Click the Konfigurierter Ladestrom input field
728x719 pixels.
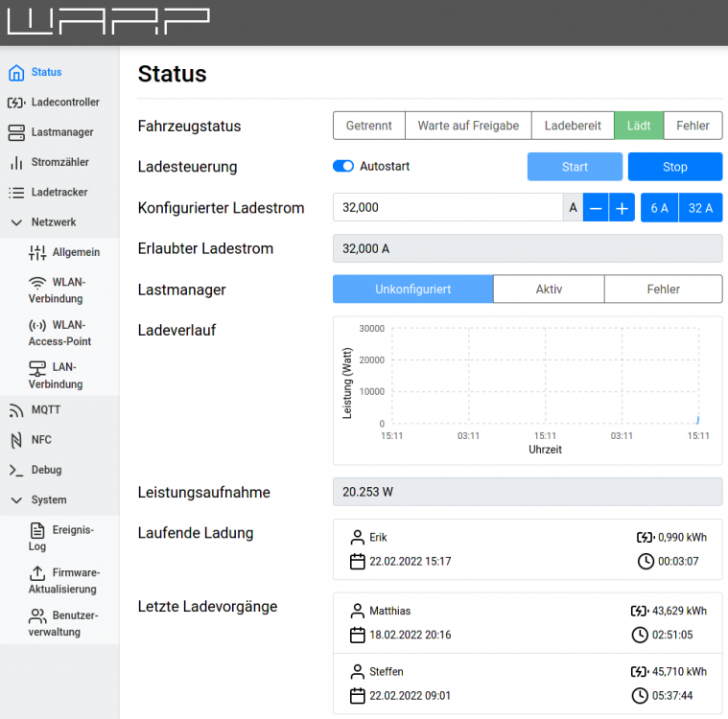coord(447,208)
